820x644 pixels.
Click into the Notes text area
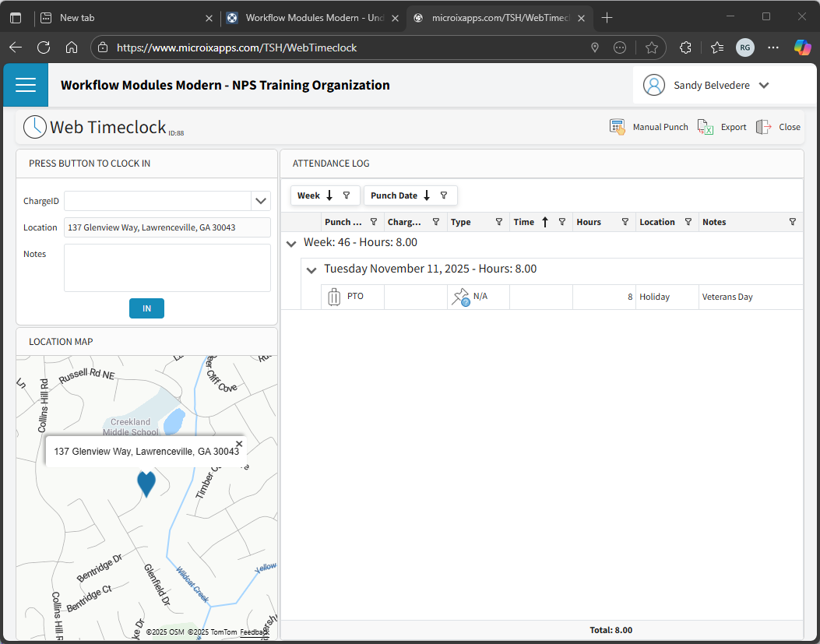click(167, 268)
